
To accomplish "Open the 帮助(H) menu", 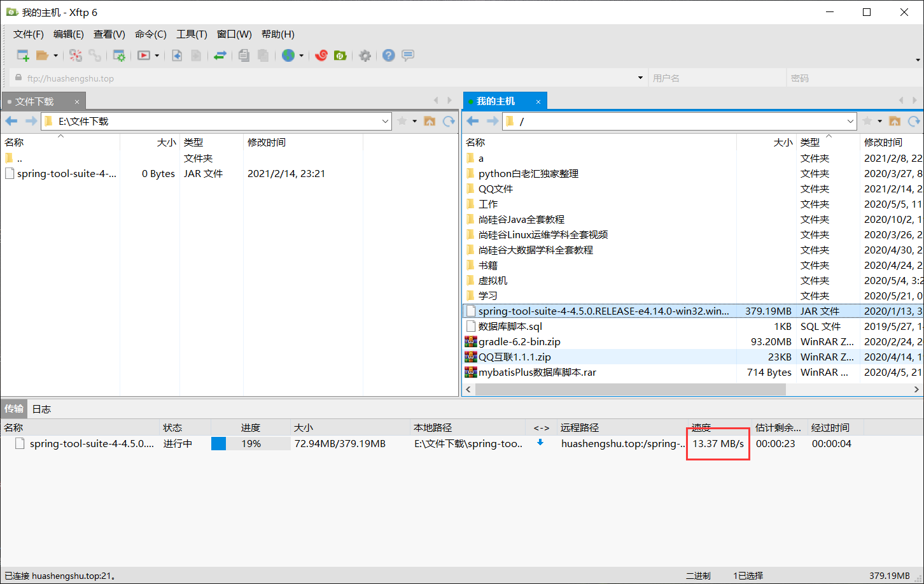I will click(278, 34).
